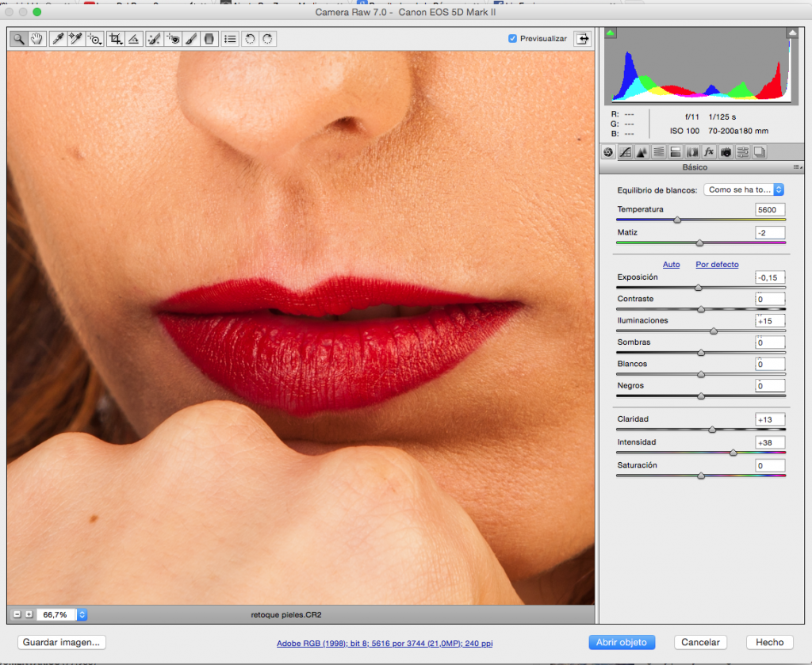The height and width of the screenshot is (665, 812).
Task: Select the White Balance eyedropper tool
Action: pos(59,38)
